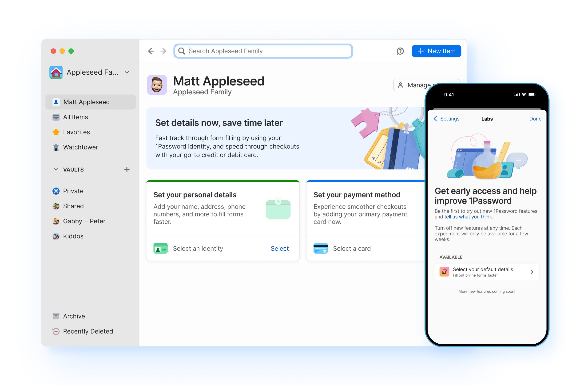Open the Gabby + Peter vault
The width and height of the screenshot is (588, 386).
(x=84, y=221)
